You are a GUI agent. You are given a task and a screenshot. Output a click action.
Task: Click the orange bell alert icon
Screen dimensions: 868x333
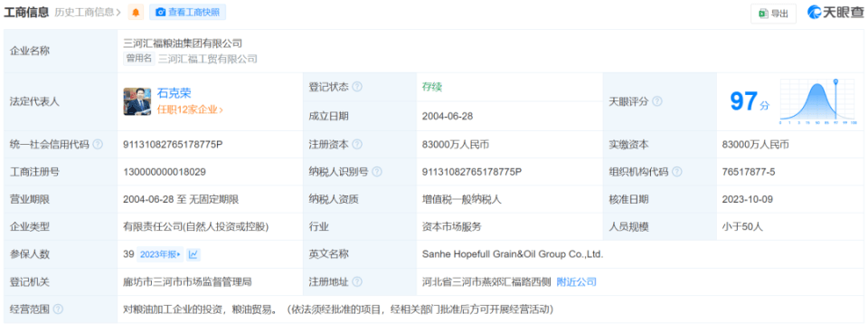136,12
